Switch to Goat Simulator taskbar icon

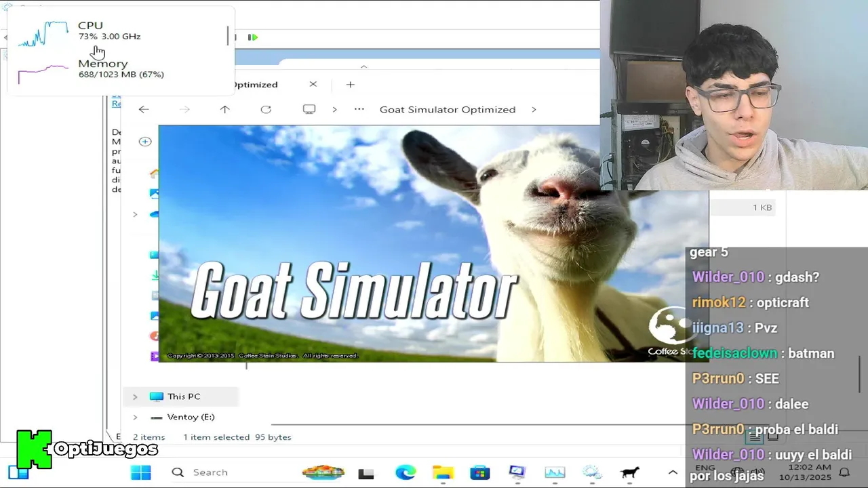[629, 472]
